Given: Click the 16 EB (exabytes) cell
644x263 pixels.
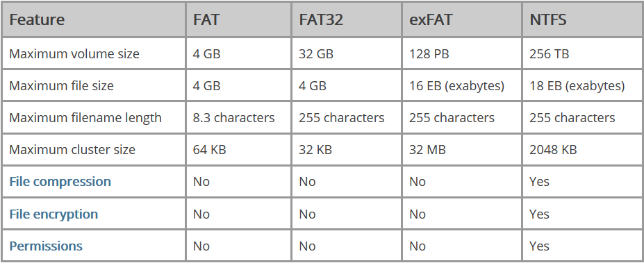Looking at the screenshot, I should [x=456, y=86].
